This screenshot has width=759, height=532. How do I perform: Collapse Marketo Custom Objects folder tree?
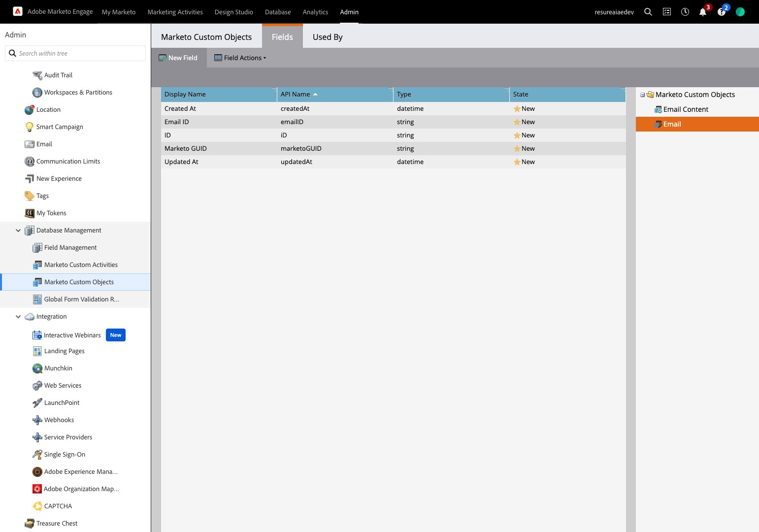tap(642, 95)
